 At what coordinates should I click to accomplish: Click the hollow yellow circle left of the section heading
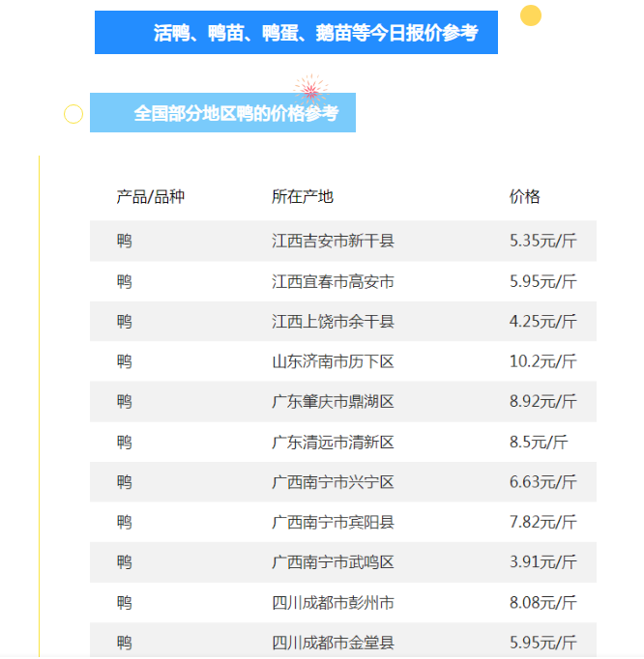point(73,114)
